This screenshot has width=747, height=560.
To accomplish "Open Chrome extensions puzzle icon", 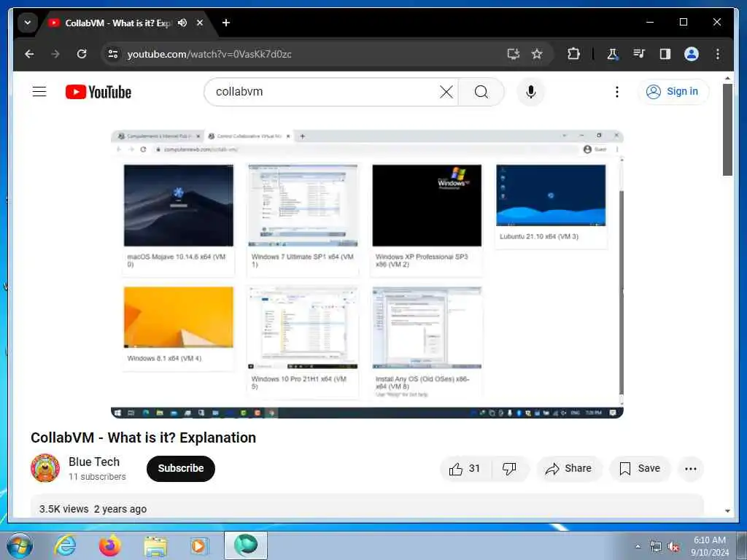I will click(573, 54).
